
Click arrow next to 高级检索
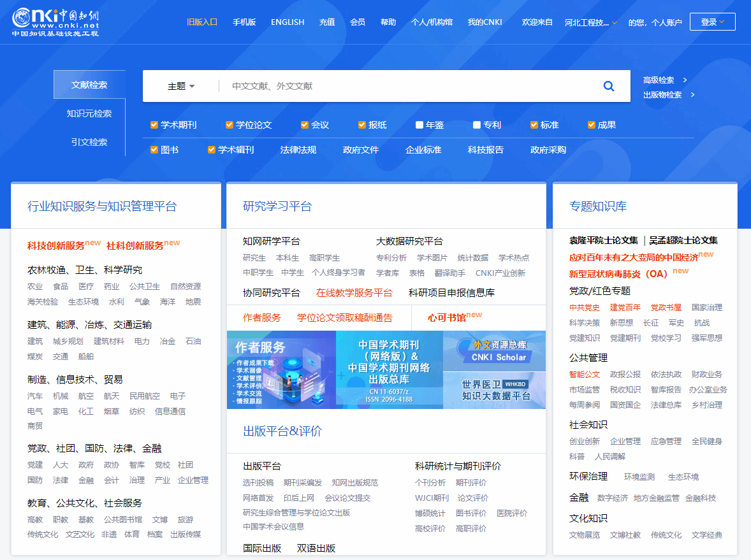(685, 80)
